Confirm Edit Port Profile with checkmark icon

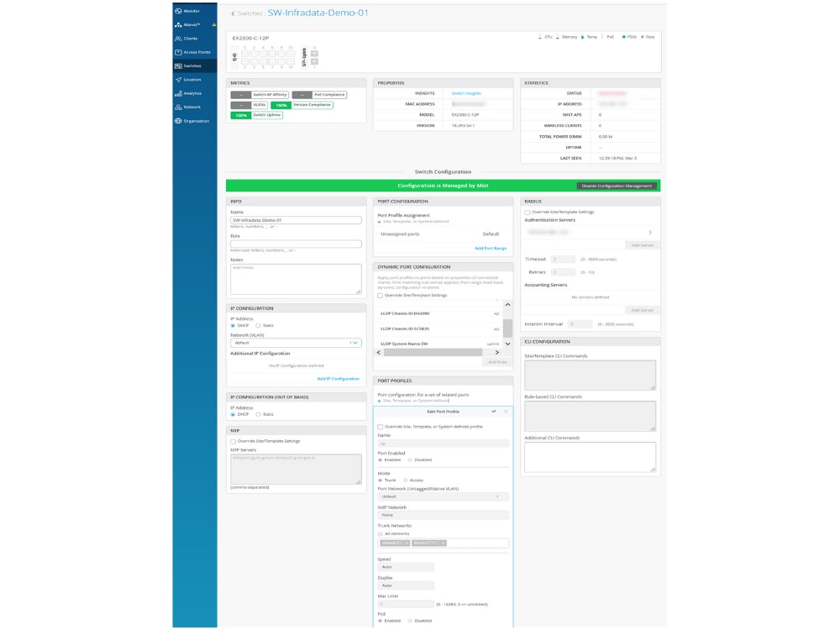[494, 412]
